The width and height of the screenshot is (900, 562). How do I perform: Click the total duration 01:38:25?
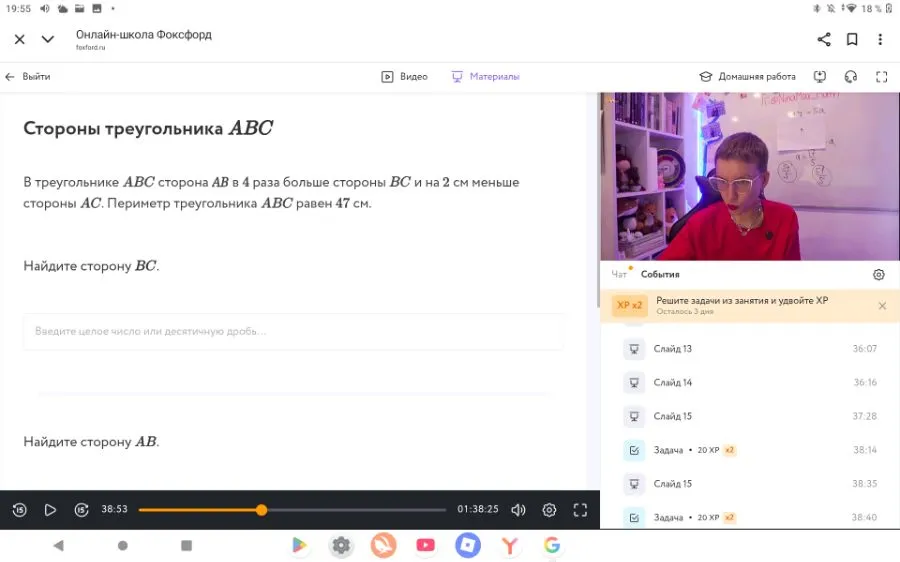478,509
